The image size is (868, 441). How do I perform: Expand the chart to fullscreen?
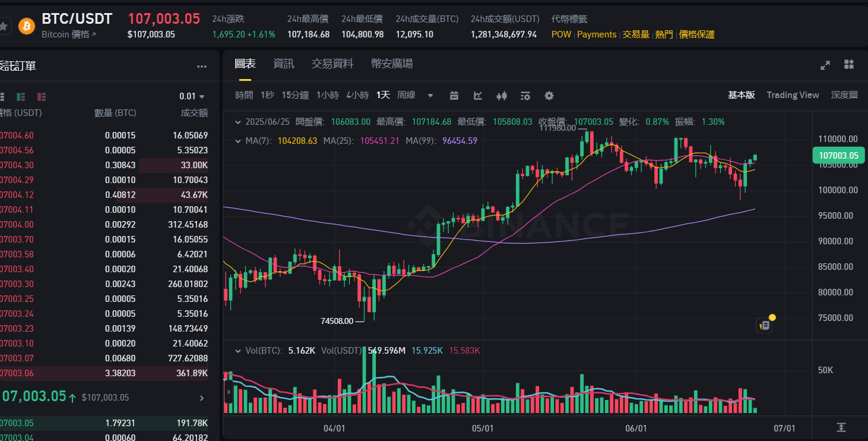825,65
